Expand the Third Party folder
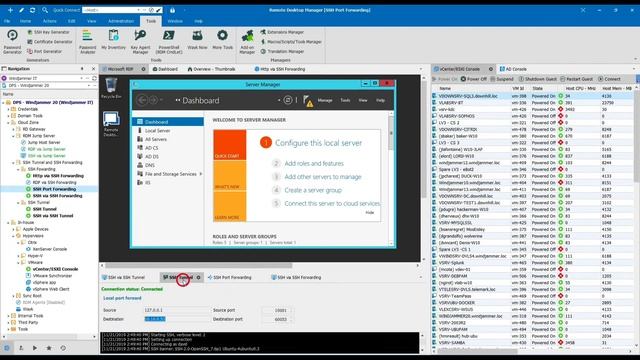This screenshot has height=360, width=640. pos(9,322)
